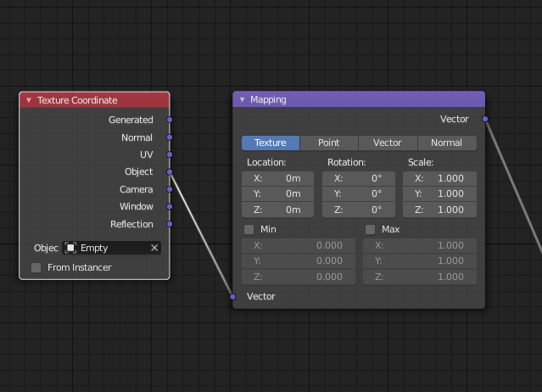The image size is (542, 392).
Task: Click the Mapping Vector output socket
Action: tap(485, 119)
